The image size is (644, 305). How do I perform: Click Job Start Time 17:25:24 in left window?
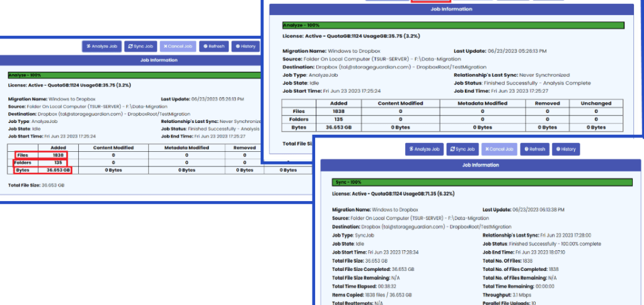point(52,136)
